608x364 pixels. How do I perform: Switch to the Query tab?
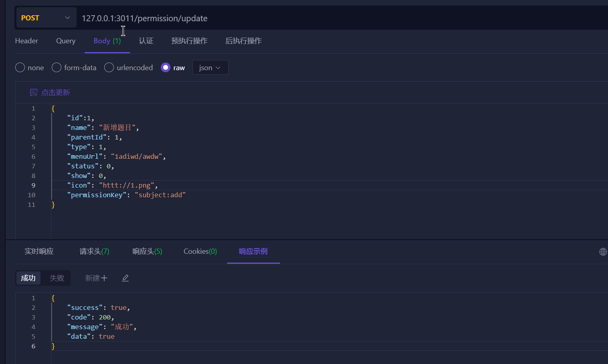coord(66,41)
